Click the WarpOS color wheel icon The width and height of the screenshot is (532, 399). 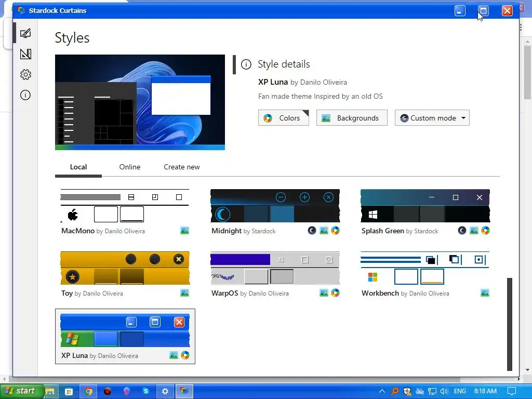(335, 293)
